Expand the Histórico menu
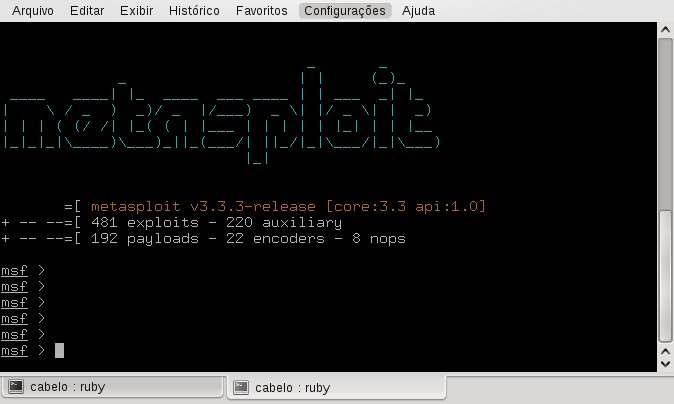This screenshot has height=404, width=674. (194, 11)
